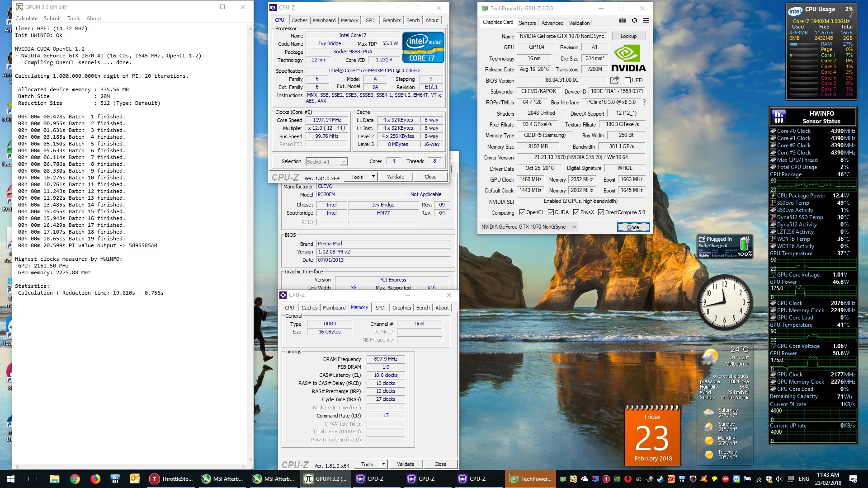Open the GPU-Z hamburger menu icon
This screenshot has height=488, width=868.
point(646,21)
